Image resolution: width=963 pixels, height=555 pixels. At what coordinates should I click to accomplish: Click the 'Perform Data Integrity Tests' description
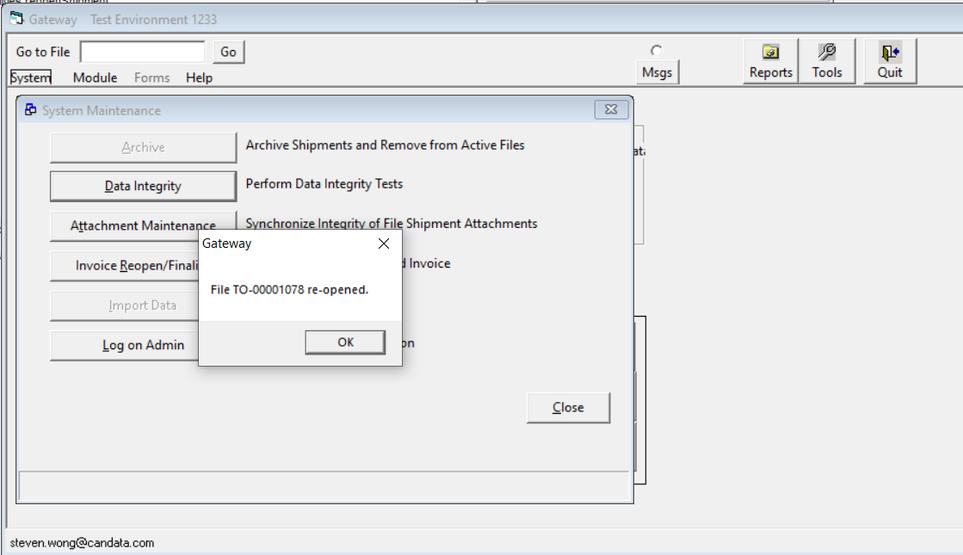click(324, 184)
